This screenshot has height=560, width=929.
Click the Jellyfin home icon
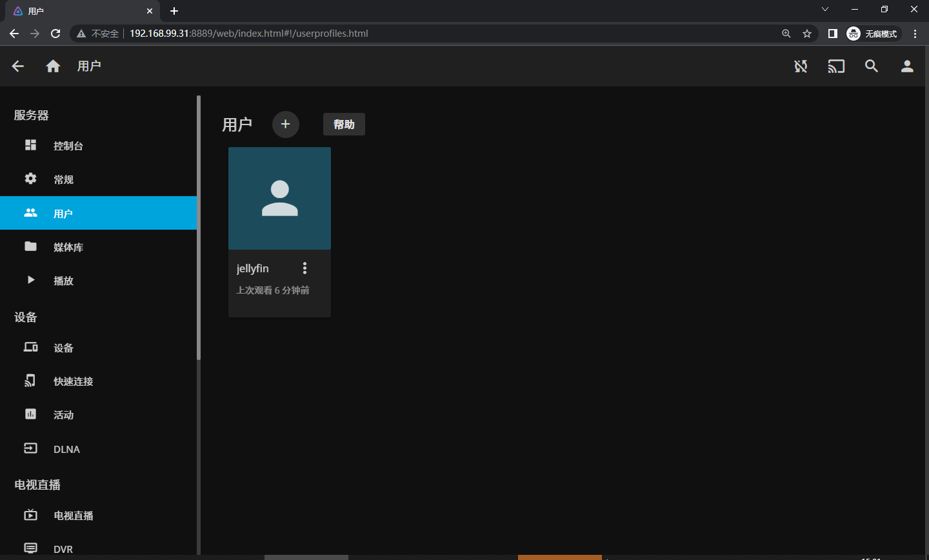(53, 66)
